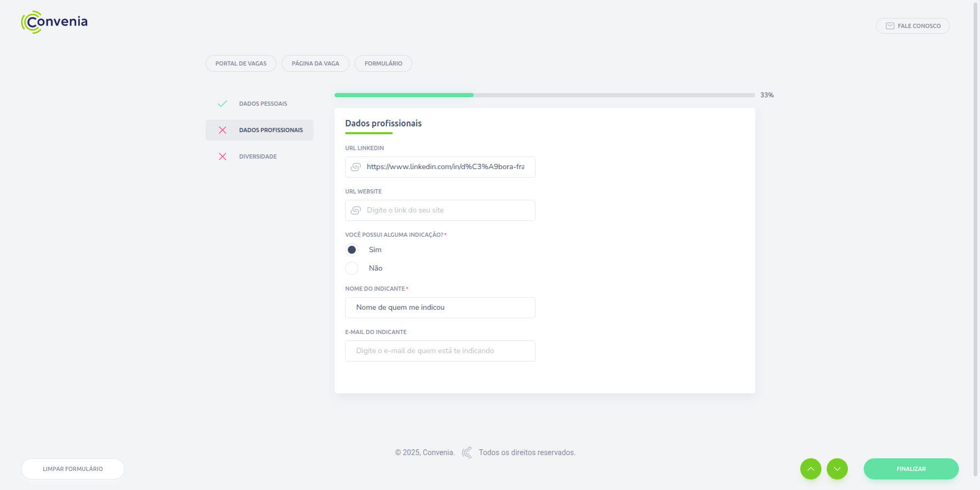Focus the E-mail do Indicante field
The image size is (980, 490).
(440, 351)
